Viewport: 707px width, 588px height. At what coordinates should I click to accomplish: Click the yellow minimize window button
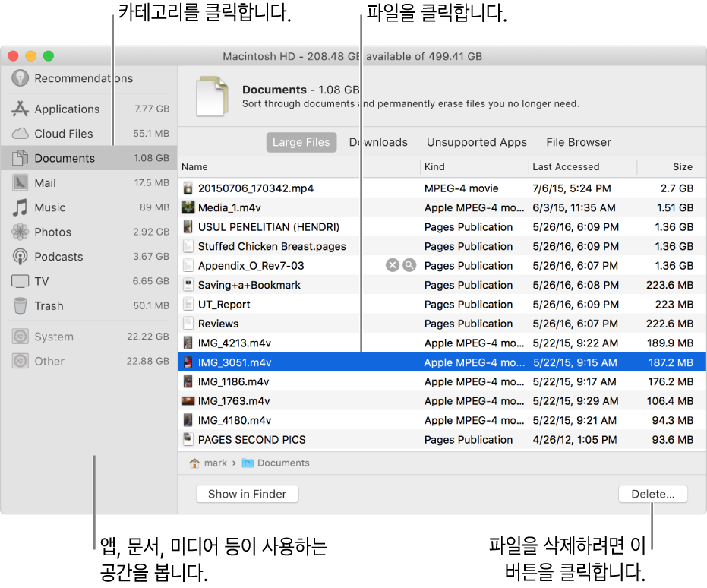pyautogui.click(x=30, y=56)
